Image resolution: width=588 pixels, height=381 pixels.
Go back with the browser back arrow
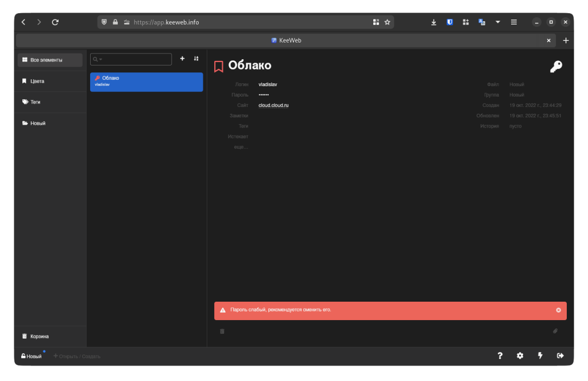(x=24, y=22)
